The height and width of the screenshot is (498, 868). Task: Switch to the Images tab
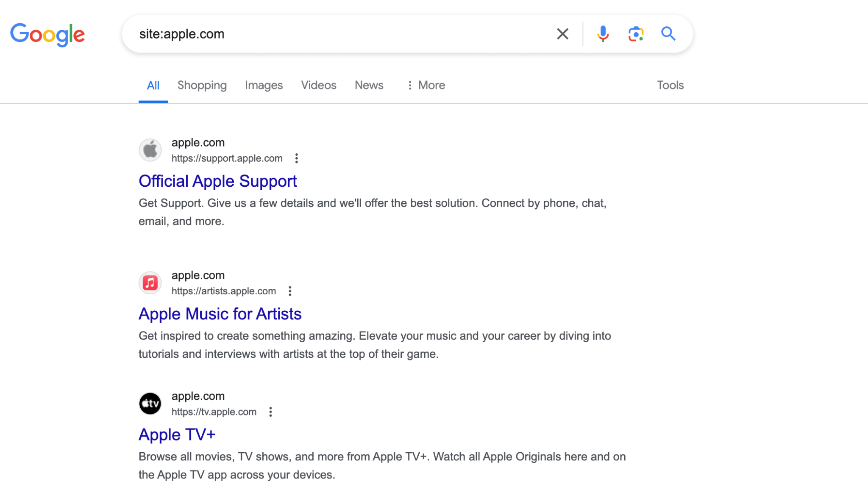point(264,85)
